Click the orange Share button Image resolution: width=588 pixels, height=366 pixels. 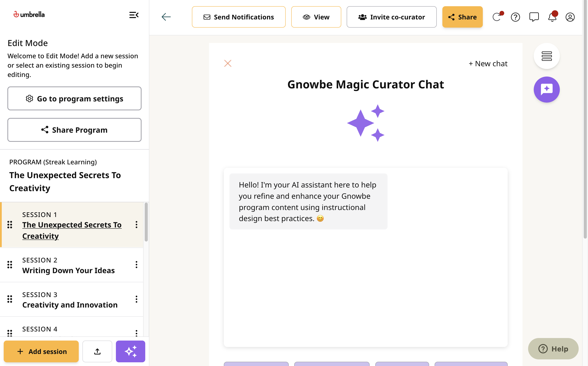point(462,17)
